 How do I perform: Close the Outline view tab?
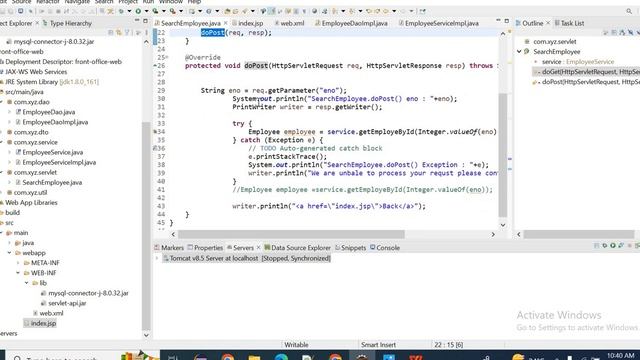[x=548, y=23]
